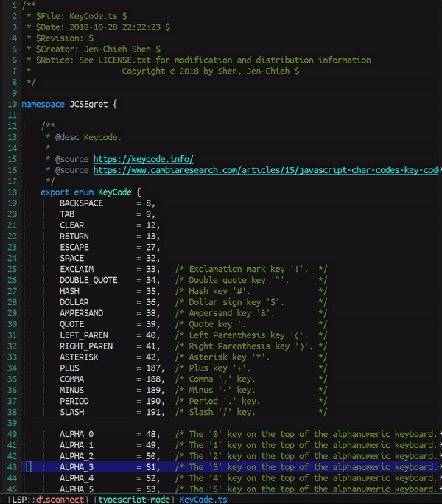The height and width of the screenshot is (504, 442).
Task: Click the 'Exclamation mark key' comment
Action: [251, 269]
